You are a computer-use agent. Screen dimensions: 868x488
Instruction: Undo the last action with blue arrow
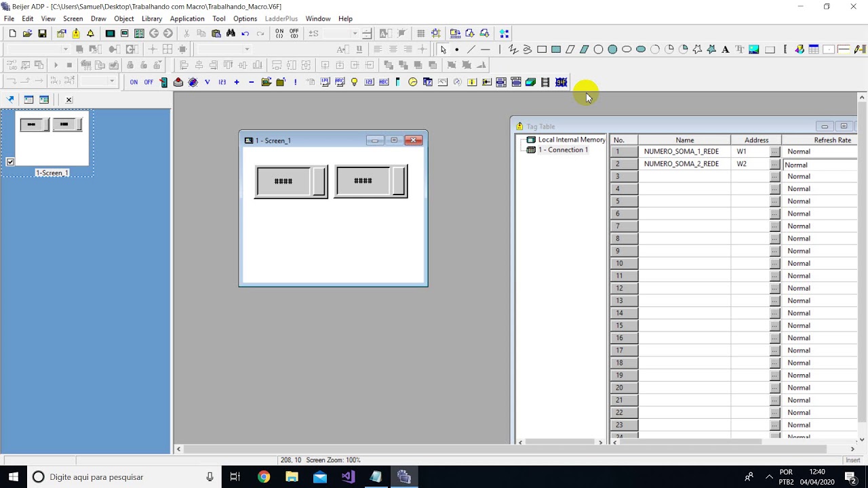coord(245,33)
